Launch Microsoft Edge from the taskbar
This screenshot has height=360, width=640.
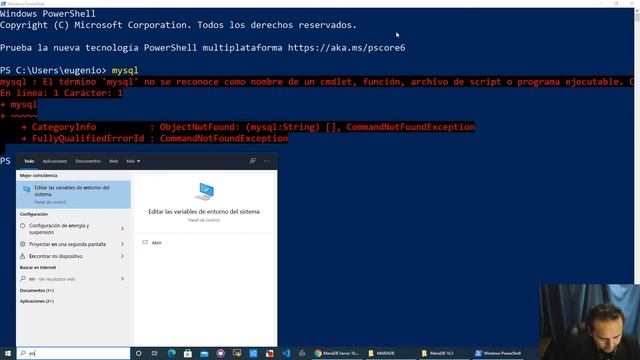tap(171, 353)
